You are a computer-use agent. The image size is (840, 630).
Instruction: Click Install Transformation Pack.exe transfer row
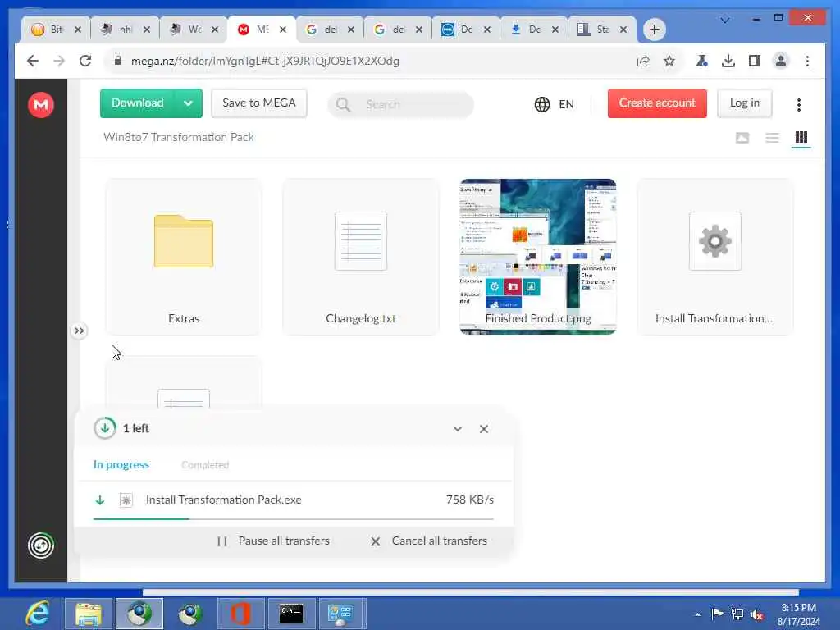click(x=293, y=500)
